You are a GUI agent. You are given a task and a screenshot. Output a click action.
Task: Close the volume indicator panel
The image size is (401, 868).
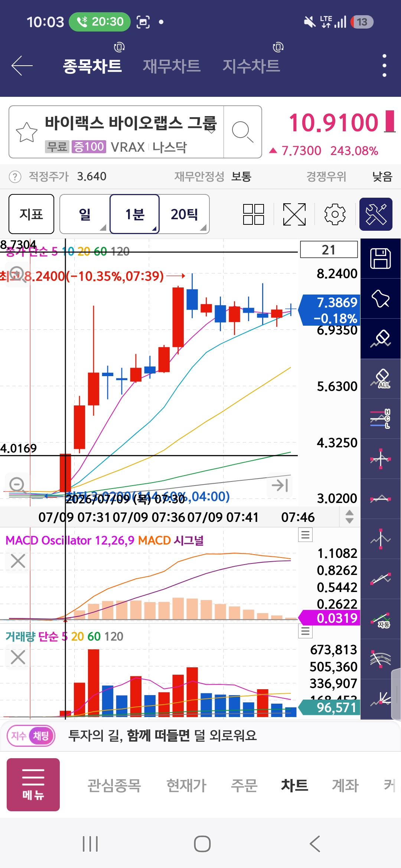(18, 657)
